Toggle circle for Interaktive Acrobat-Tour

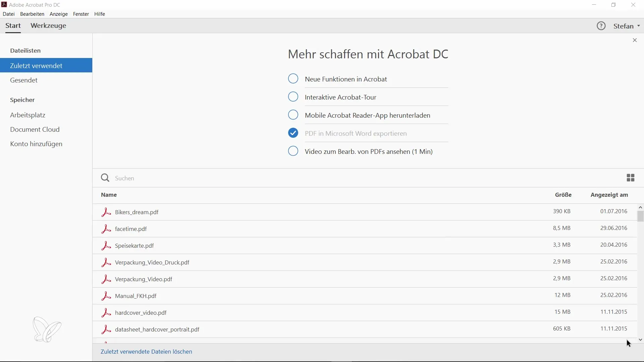coord(293,97)
